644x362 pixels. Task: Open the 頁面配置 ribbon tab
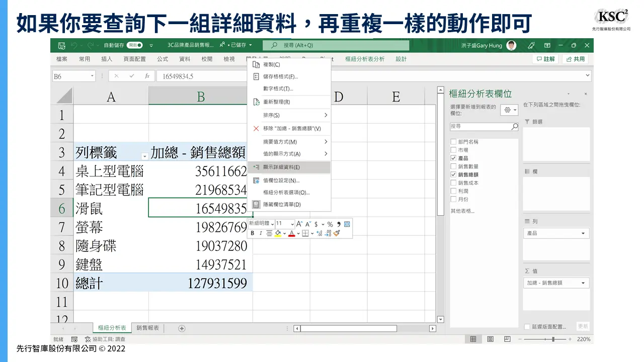coord(135,59)
